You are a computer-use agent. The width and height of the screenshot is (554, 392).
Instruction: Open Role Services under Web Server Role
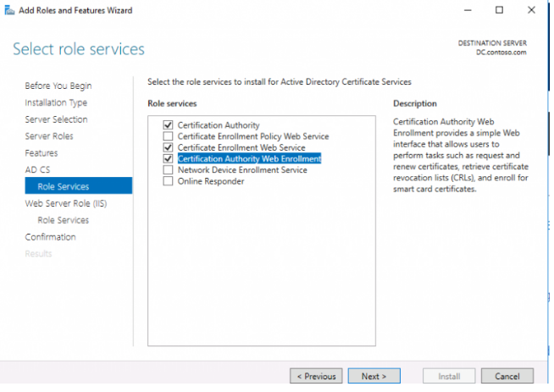[x=64, y=220]
